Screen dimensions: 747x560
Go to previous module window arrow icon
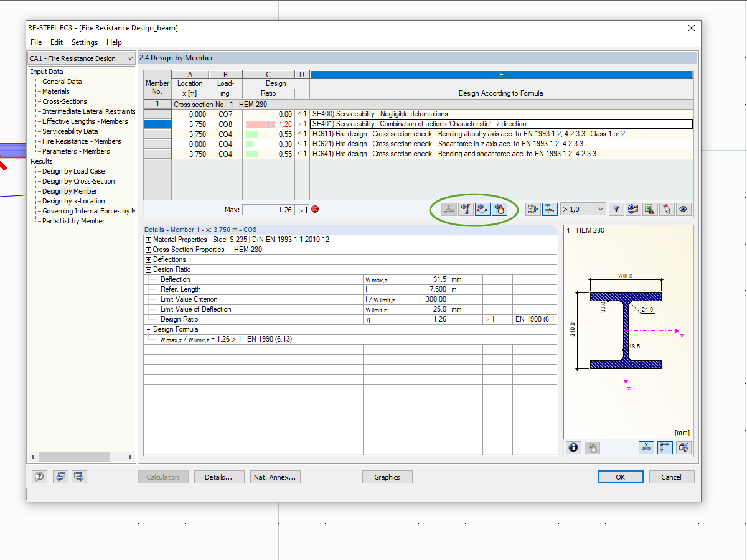pyautogui.click(x=60, y=477)
